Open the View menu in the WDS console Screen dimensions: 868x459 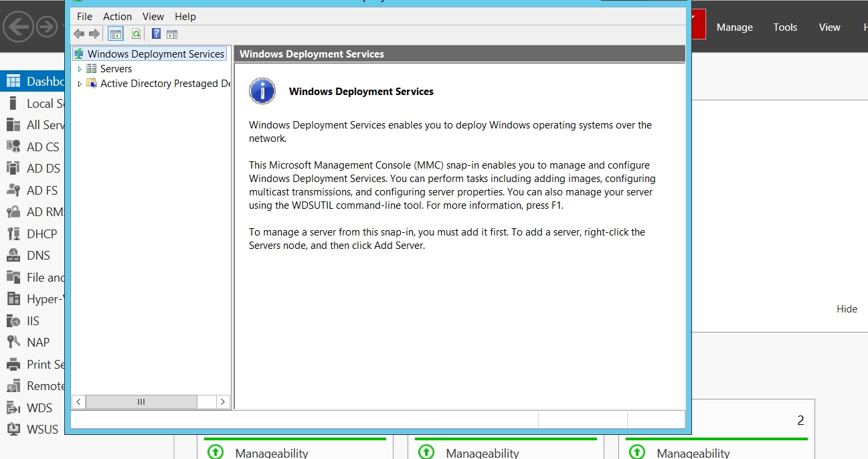pyautogui.click(x=153, y=16)
